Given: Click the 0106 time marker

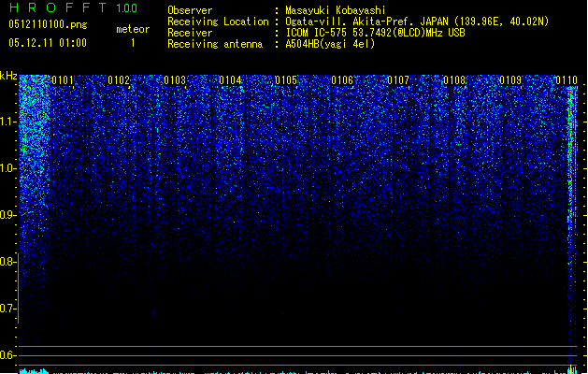Looking at the screenshot, I should [x=342, y=80].
